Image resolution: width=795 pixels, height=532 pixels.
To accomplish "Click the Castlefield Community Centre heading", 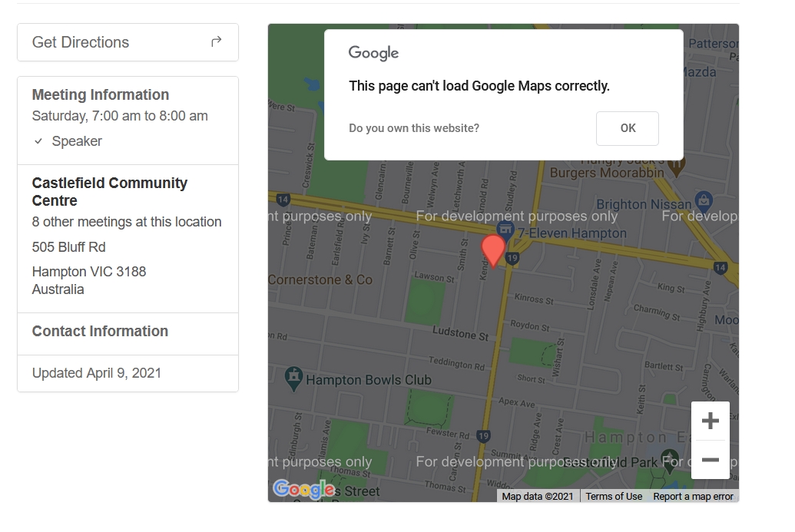I will 110,191.
